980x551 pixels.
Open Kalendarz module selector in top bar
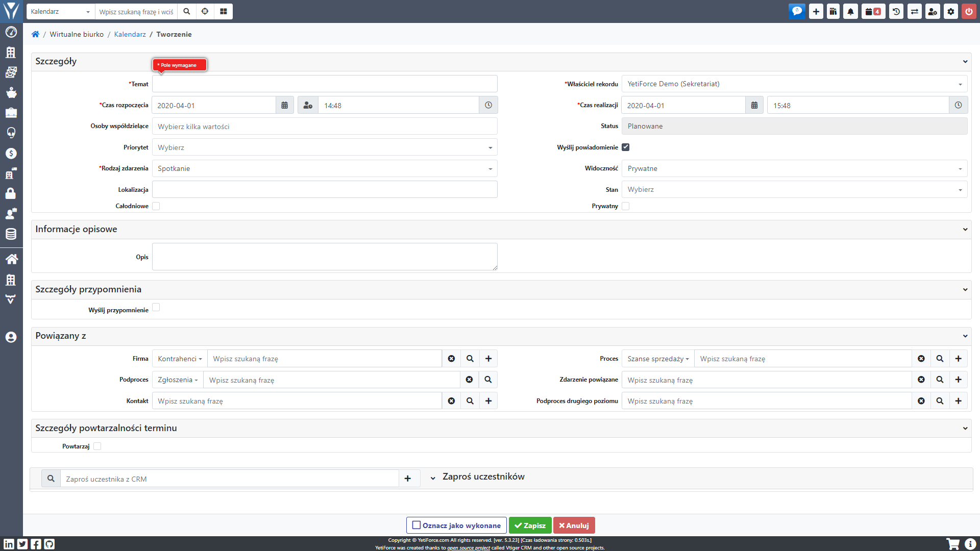[60, 11]
